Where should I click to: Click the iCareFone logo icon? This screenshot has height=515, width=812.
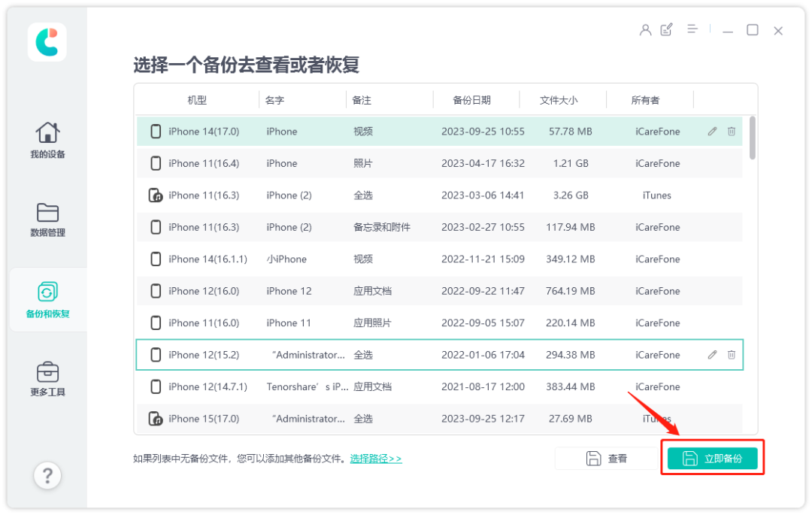click(47, 42)
